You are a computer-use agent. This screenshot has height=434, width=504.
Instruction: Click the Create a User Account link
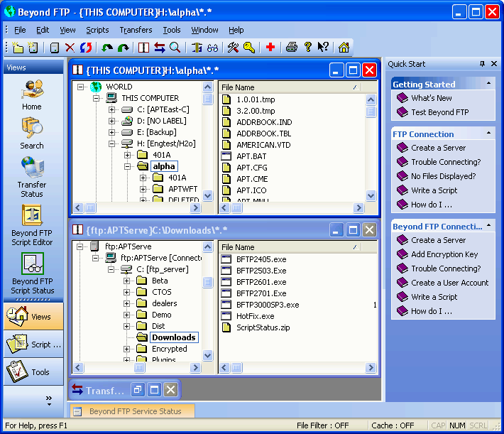pyautogui.click(x=449, y=283)
